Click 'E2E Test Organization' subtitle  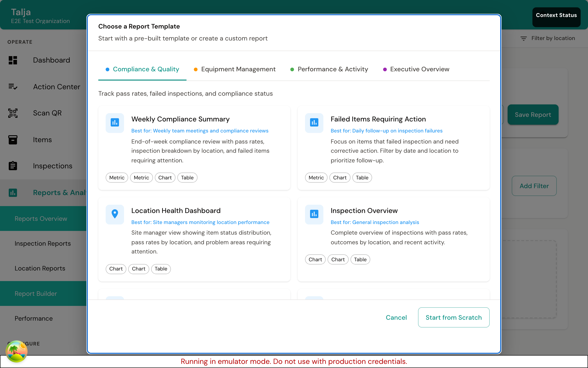click(40, 21)
